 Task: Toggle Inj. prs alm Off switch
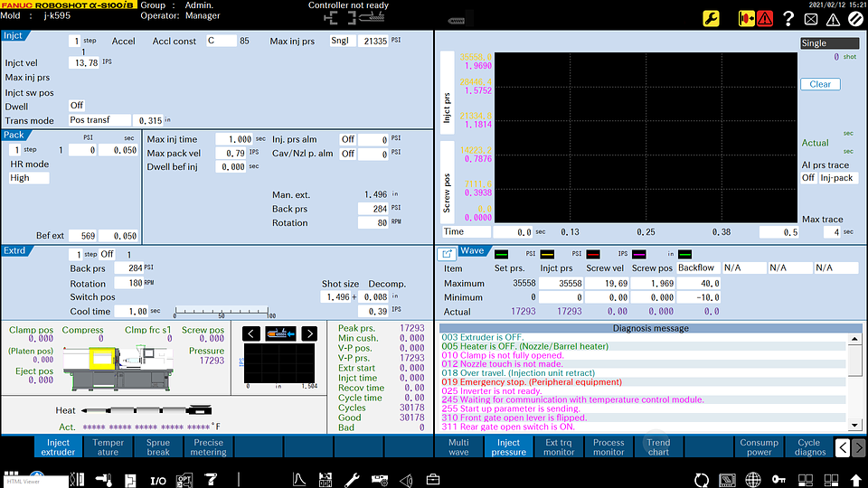[x=347, y=139]
